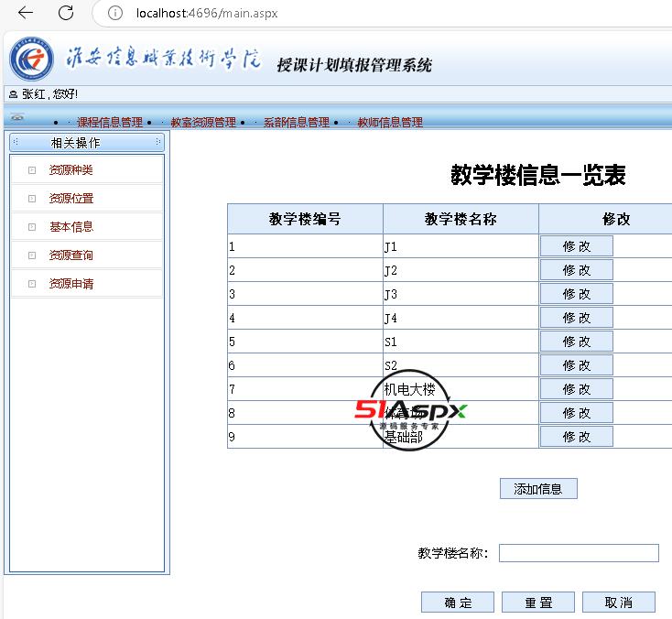Open the 系部信息管理 menu

(296, 122)
